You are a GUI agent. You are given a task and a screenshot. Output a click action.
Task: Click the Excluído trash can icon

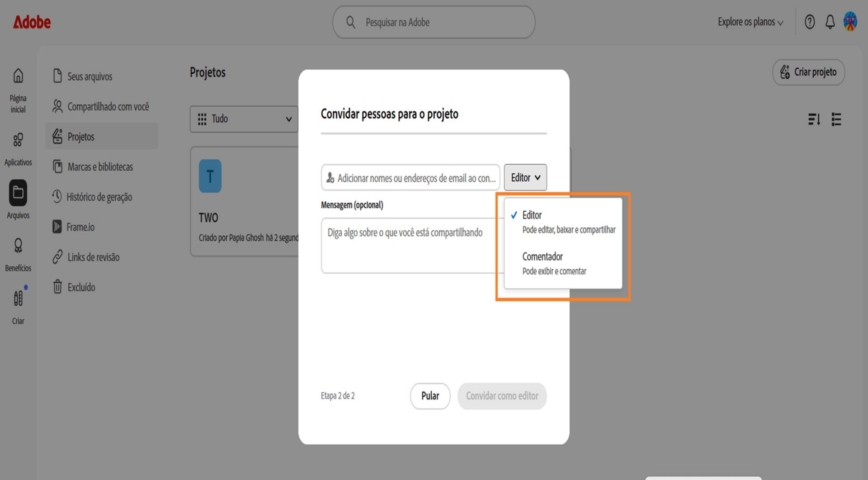pos(57,286)
